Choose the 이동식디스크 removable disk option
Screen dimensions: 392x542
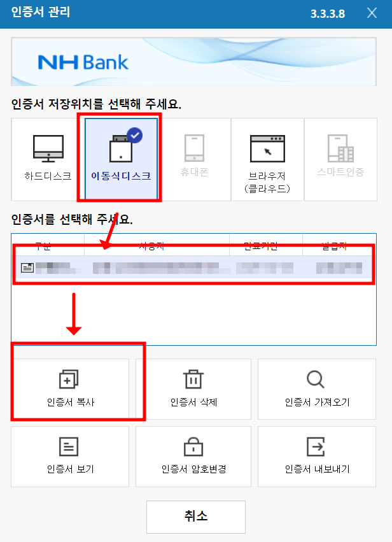pyautogui.click(x=121, y=159)
